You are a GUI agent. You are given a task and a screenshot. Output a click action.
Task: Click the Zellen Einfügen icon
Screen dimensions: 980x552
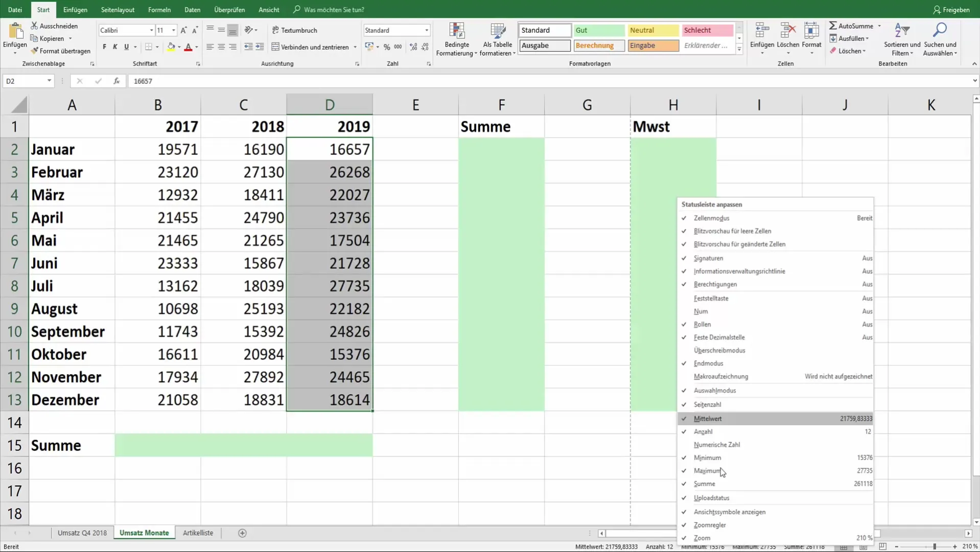[x=762, y=31]
